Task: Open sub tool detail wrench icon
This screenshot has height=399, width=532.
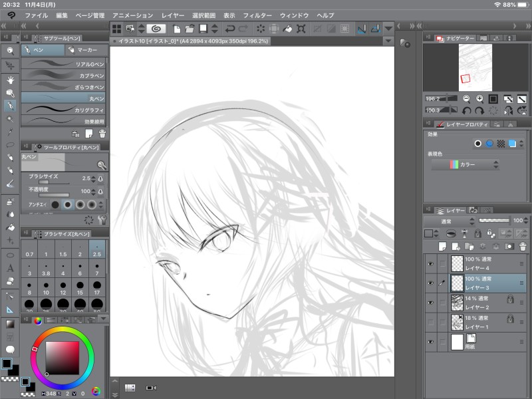Action: coord(102,220)
